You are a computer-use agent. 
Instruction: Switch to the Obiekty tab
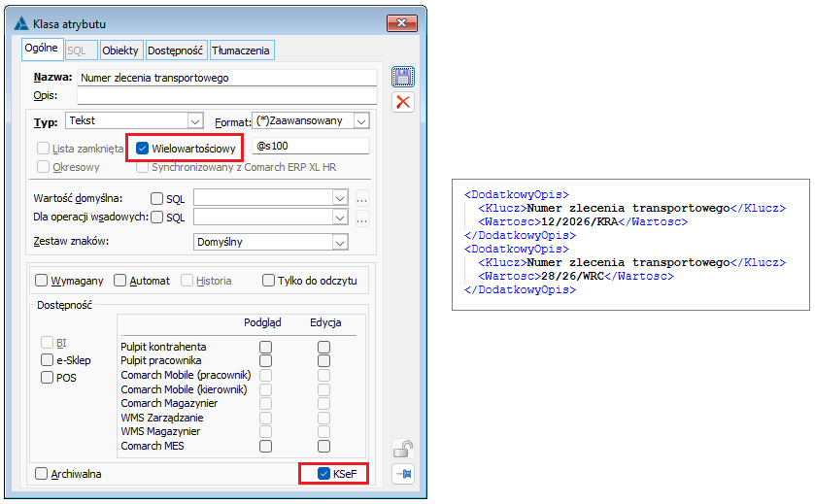(x=120, y=50)
